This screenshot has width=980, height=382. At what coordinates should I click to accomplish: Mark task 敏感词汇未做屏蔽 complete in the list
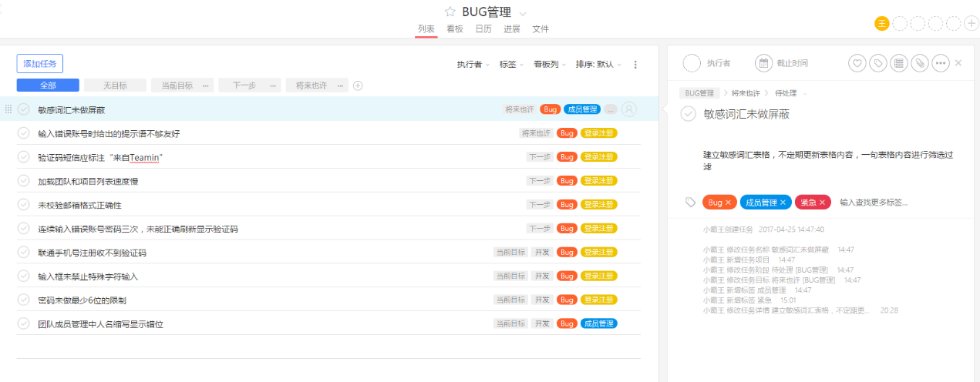tap(24, 109)
